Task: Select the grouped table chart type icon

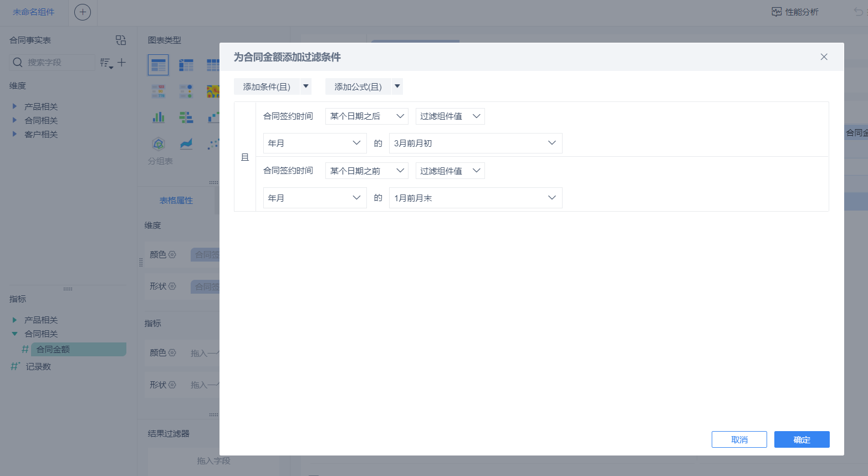Action: coord(159,65)
